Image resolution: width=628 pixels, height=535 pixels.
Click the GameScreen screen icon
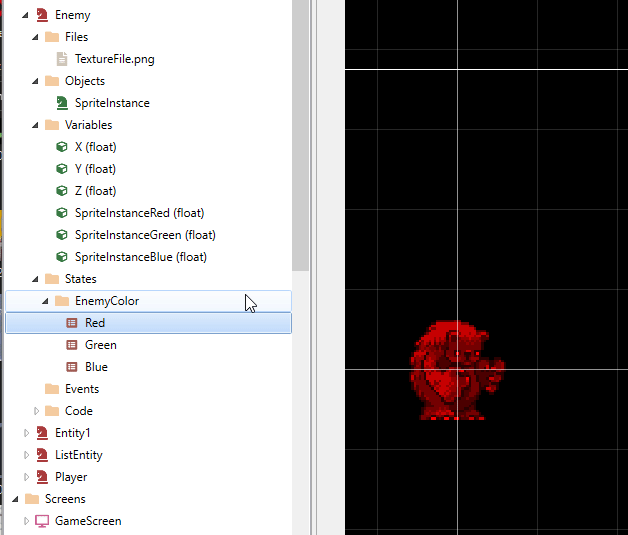click(42, 521)
